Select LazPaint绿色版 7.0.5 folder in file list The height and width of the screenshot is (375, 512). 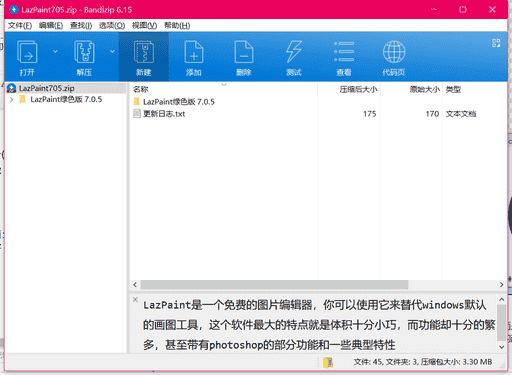click(179, 102)
